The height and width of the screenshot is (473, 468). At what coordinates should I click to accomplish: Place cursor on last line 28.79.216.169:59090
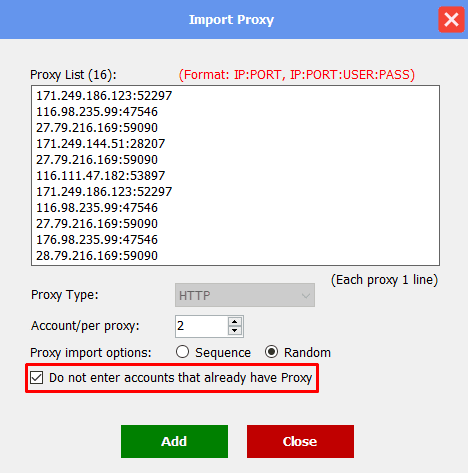(x=97, y=256)
